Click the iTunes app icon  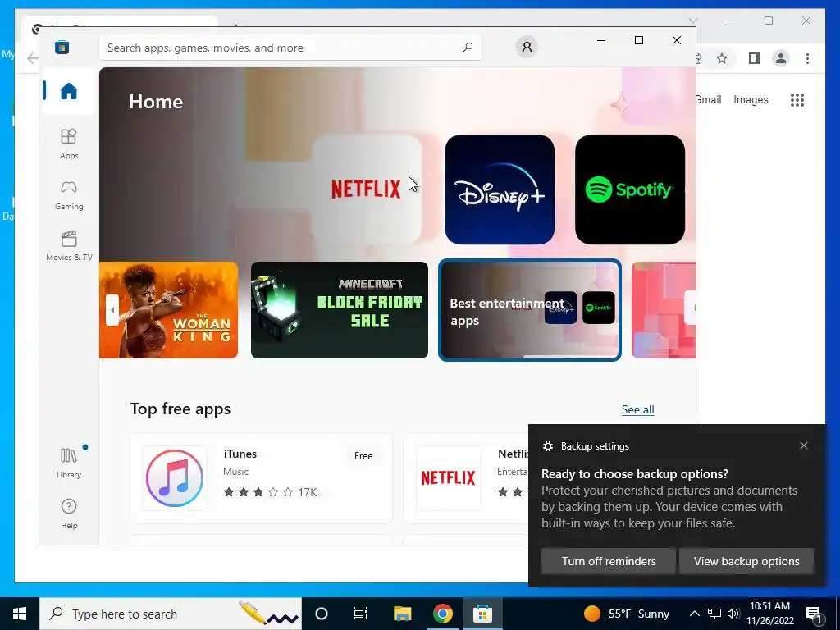click(x=175, y=478)
